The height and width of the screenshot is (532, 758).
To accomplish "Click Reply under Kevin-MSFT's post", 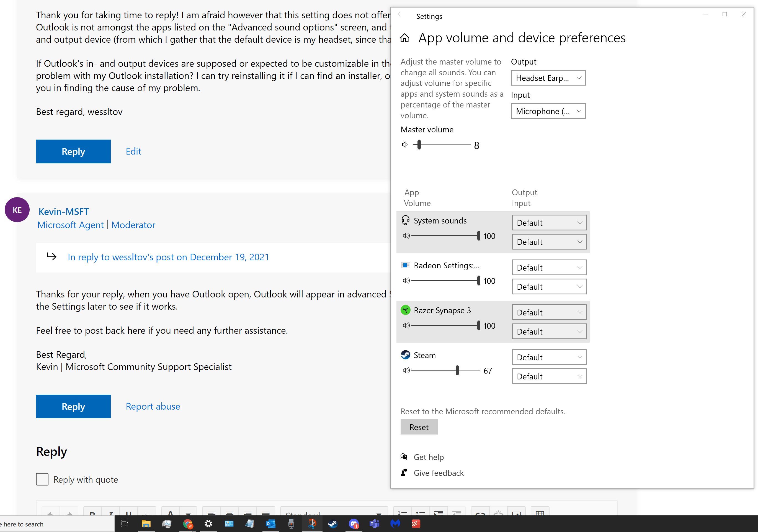I will [x=73, y=407].
